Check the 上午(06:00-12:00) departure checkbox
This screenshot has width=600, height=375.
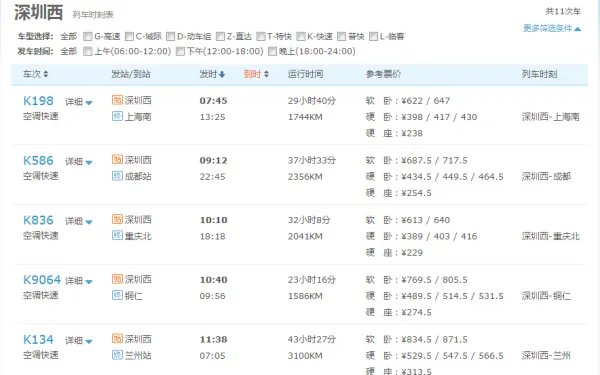point(88,51)
